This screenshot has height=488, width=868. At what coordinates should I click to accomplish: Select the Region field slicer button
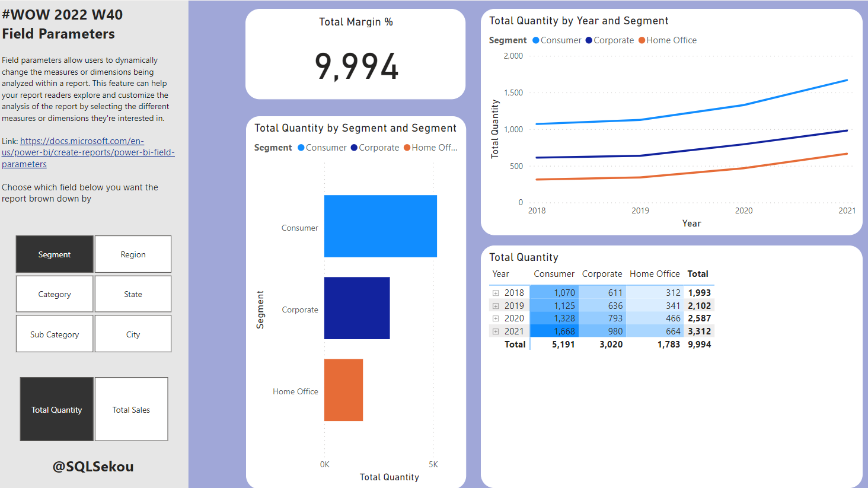tap(133, 254)
